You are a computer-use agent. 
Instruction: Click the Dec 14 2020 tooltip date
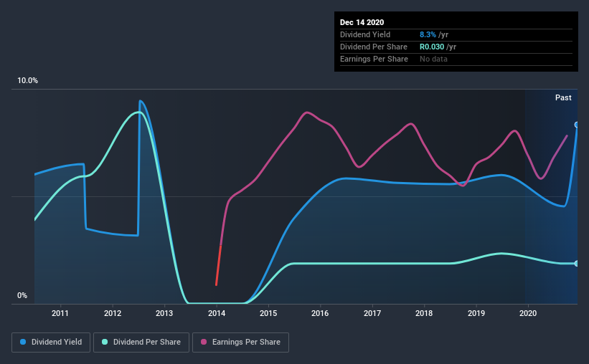(362, 22)
